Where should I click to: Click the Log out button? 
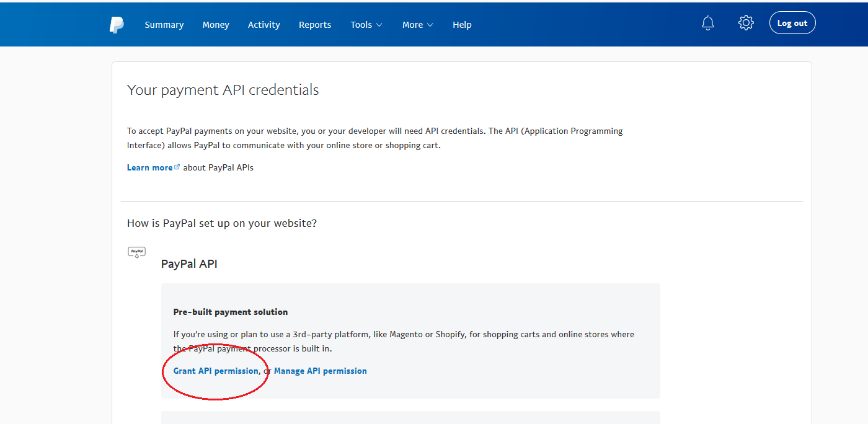(x=792, y=23)
